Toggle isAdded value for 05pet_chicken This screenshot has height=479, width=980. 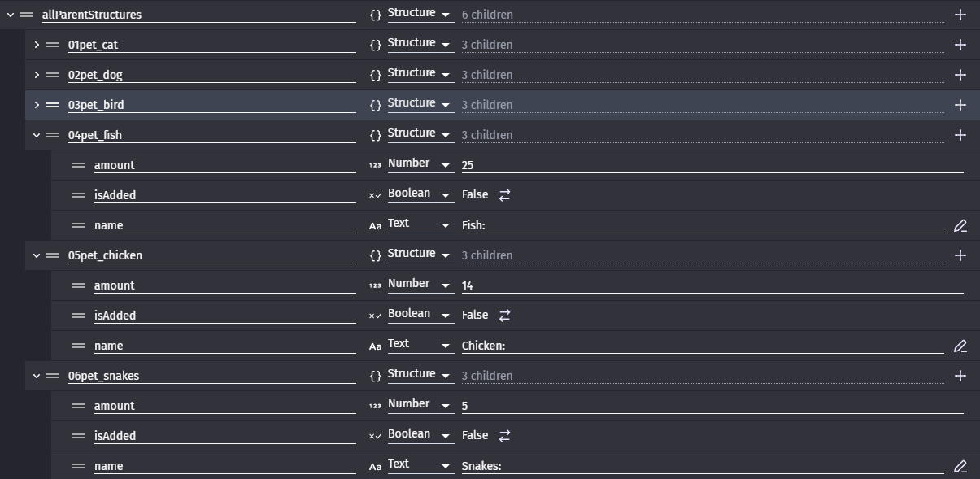coord(504,316)
